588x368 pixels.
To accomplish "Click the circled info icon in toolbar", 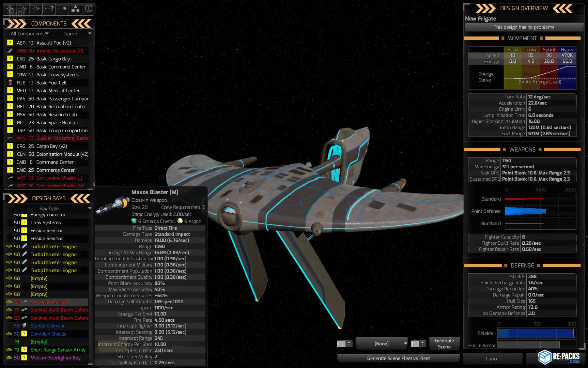I will click(x=89, y=9).
